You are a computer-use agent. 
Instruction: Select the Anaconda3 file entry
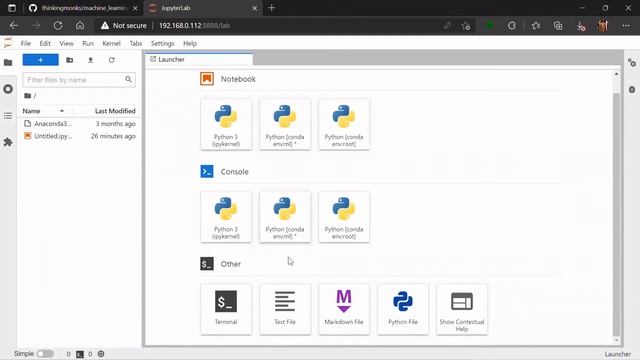coord(79,124)
